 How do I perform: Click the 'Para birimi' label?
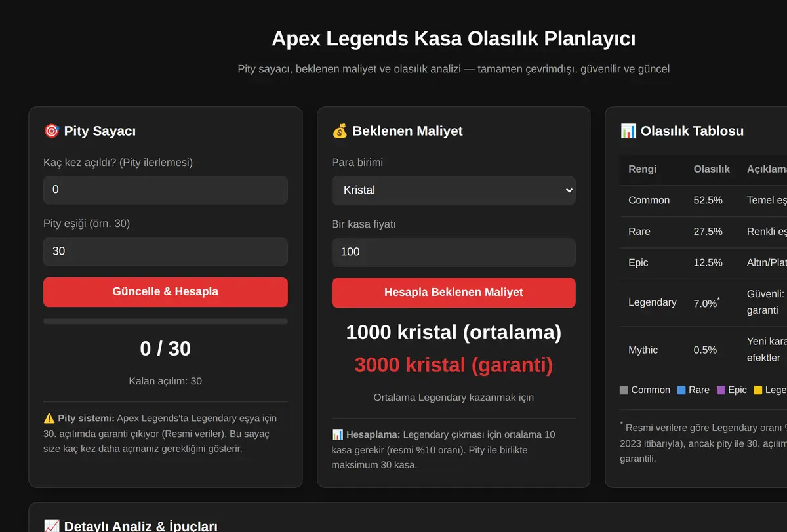(x=357, y=163)
